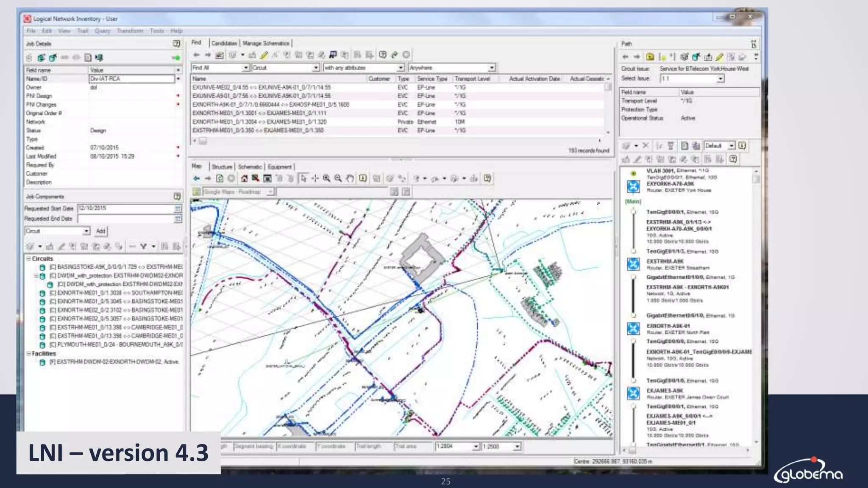868x488 pixels.
Task: Open the Query menu
Action: pyautogui.click(x=102, y=31)
